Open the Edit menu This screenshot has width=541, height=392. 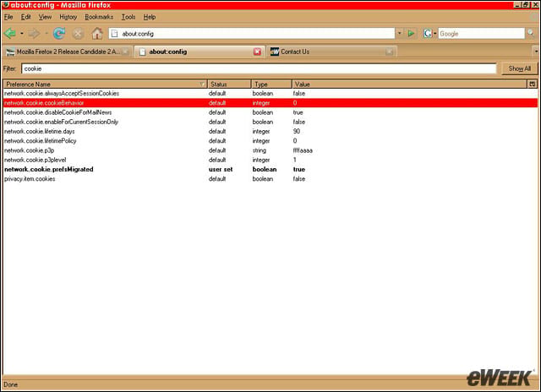(25, 17)
